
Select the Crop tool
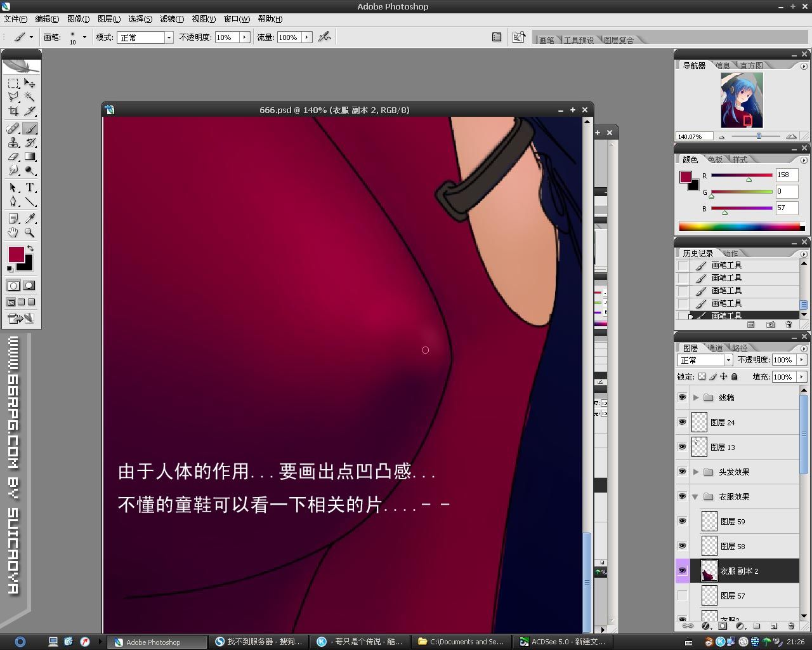tap(13, 111)
